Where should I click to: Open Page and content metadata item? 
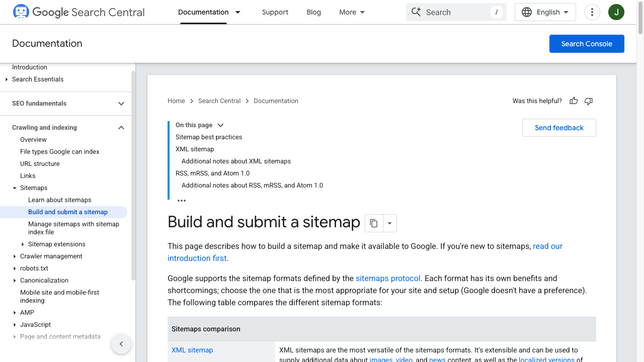tap(60, 337)
